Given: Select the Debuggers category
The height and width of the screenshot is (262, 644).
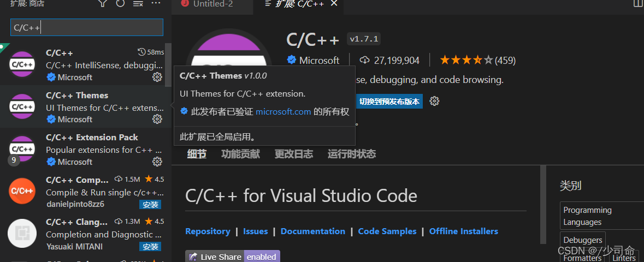Looking at the screenshot, I should tap(583, 240).
